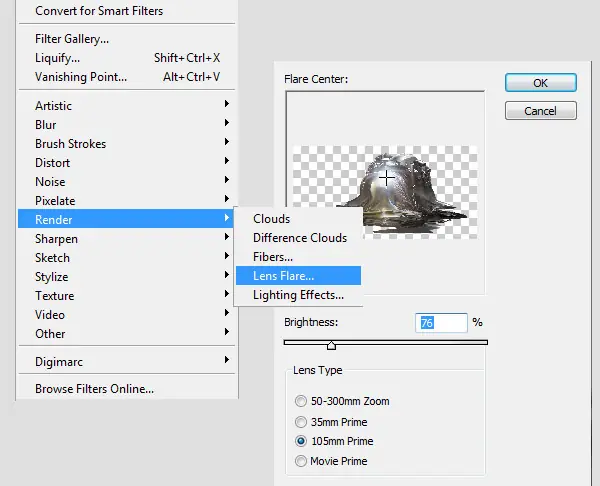Open the Stylize submenu
600x486 pixels.
click(126, 277)
